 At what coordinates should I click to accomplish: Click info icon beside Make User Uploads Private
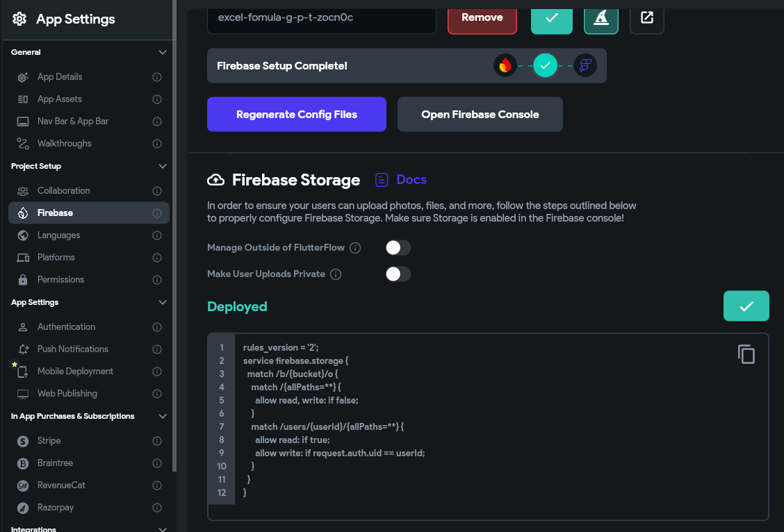point(336,274)
